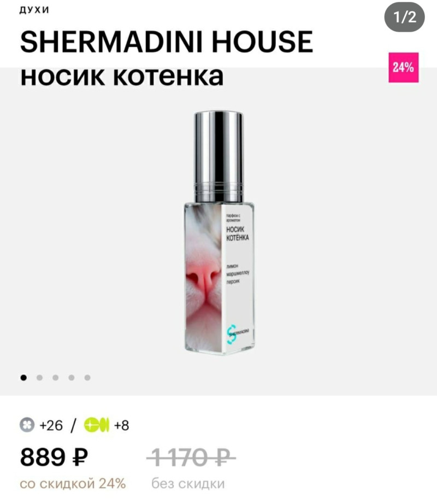
Task: Click the product name носик котенка
Action: (x=122, y=77)
